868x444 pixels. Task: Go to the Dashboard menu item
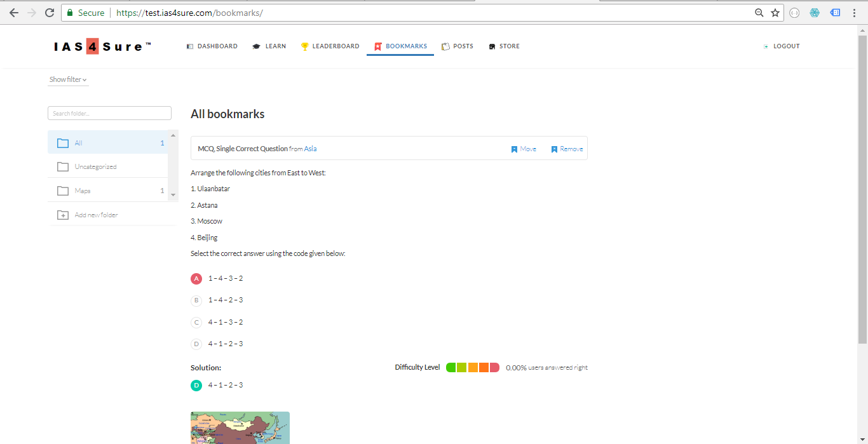(x=212, y=46)
